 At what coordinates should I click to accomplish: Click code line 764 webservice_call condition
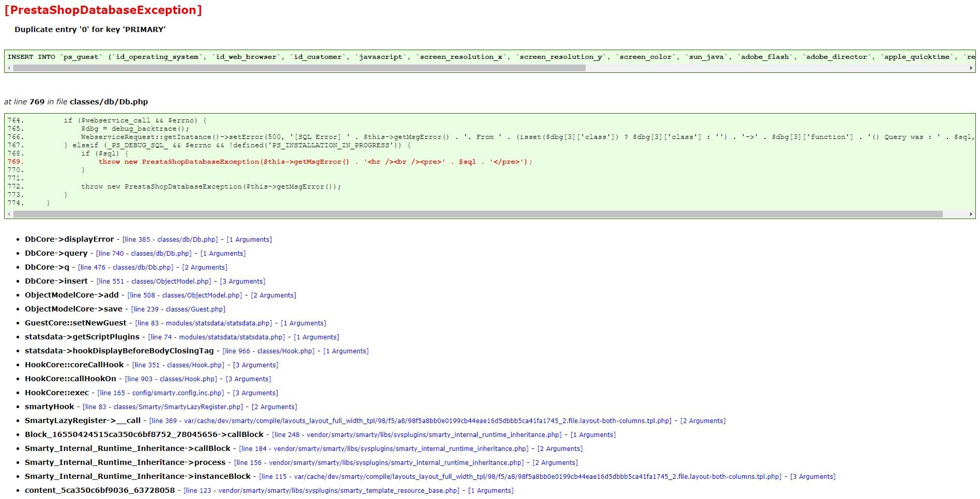pos(135,120)
